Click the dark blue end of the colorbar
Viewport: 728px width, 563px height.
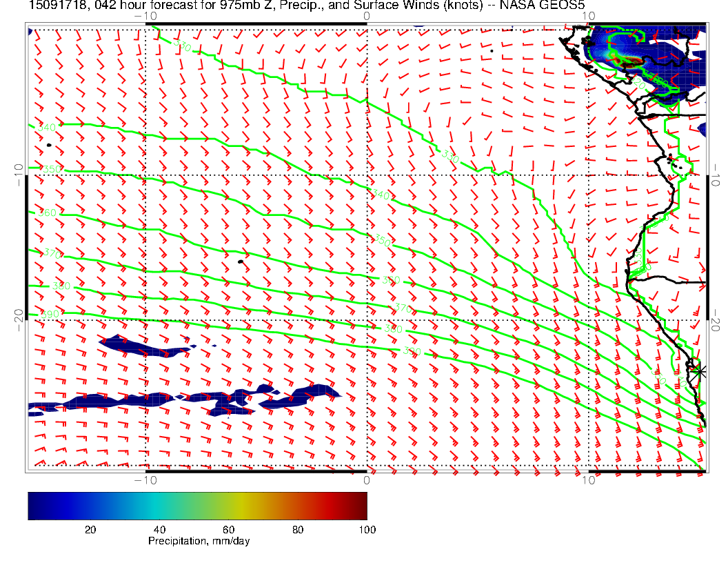(34, 506)
